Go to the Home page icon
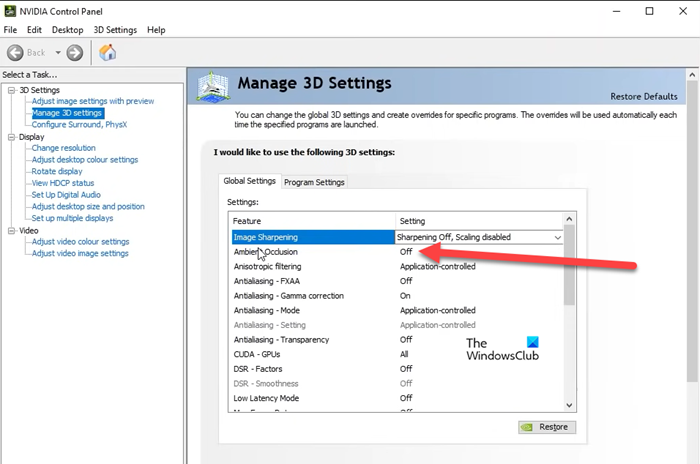The image size is (700, 464). (x=107, y=52)
